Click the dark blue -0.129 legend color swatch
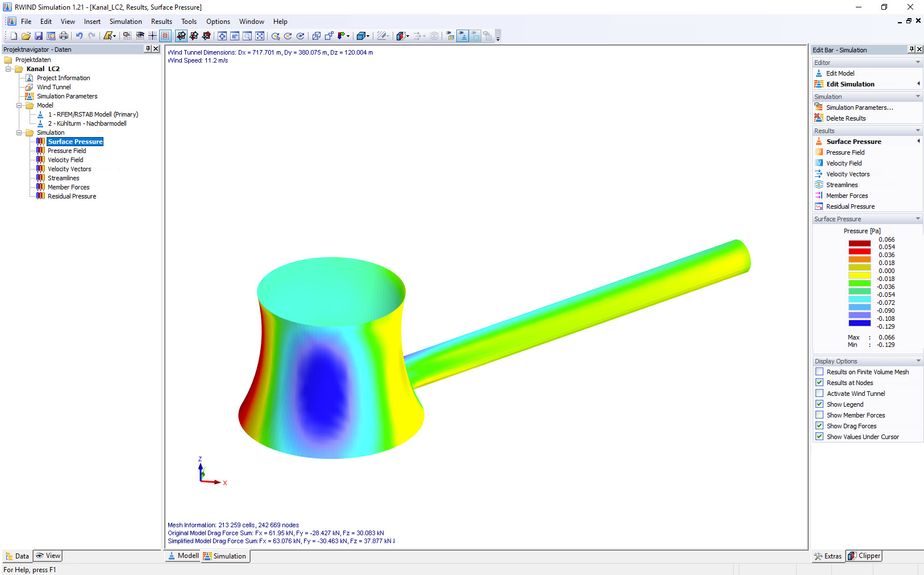The width and height of the screenshot is (924, 575). click(x=859, y=323)
